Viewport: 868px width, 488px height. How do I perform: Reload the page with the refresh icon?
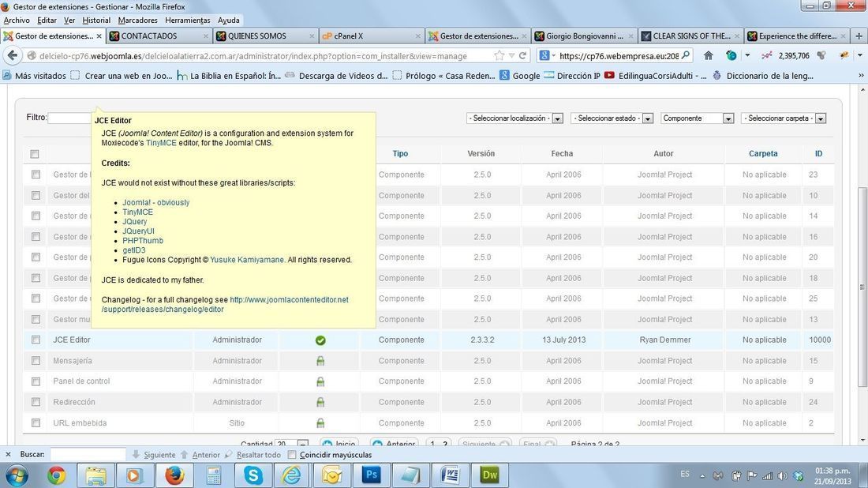(522, 55)
